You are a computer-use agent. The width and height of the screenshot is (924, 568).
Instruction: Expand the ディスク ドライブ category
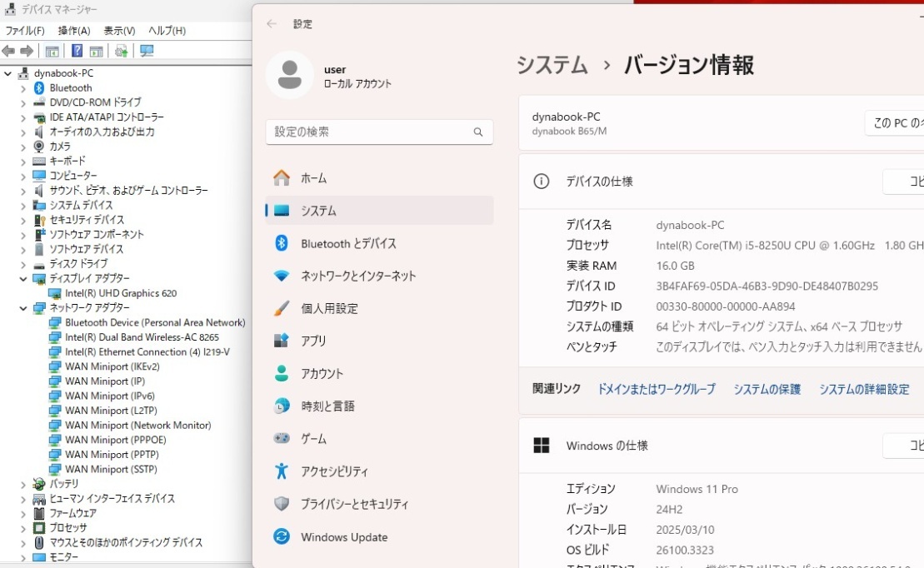[23, 264]
